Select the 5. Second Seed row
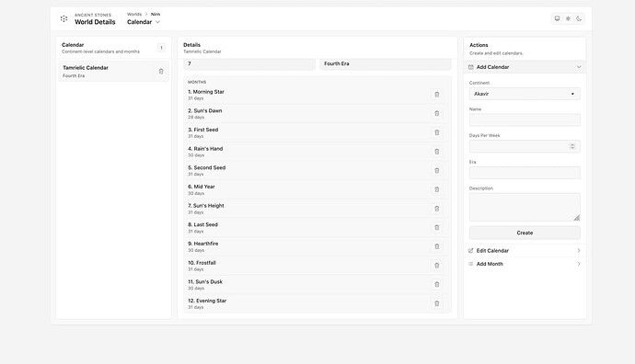Screen dimensions: 635x364 [317, 171]
